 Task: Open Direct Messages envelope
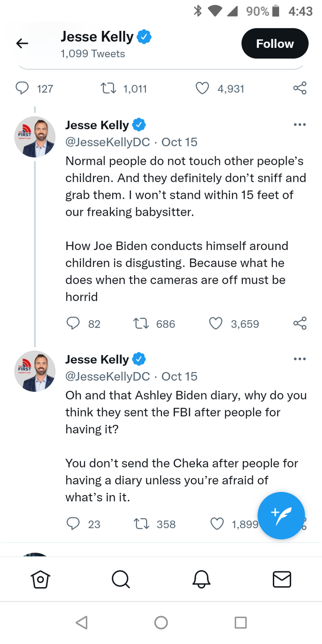click(282, 579)
